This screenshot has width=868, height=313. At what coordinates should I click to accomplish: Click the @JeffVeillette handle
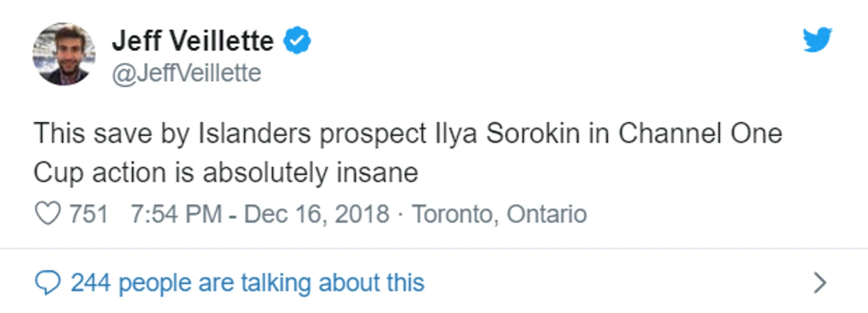coord(187,74)
